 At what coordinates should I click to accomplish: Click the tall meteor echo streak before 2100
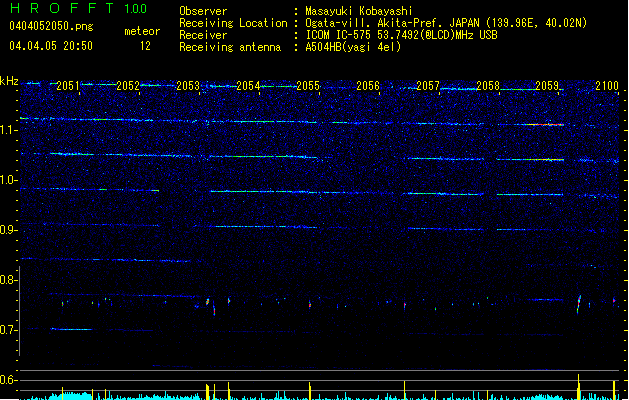pos(579,304)
